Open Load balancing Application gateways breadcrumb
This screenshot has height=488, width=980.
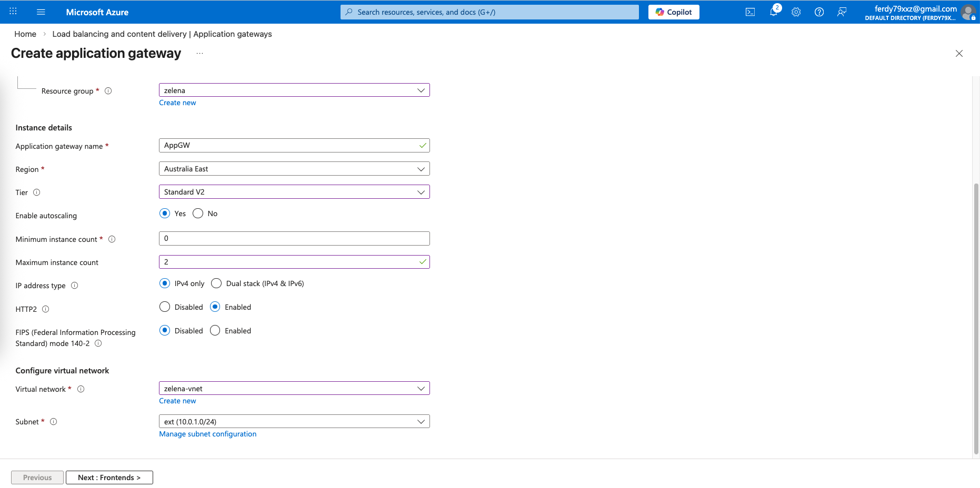coord(162,34)
